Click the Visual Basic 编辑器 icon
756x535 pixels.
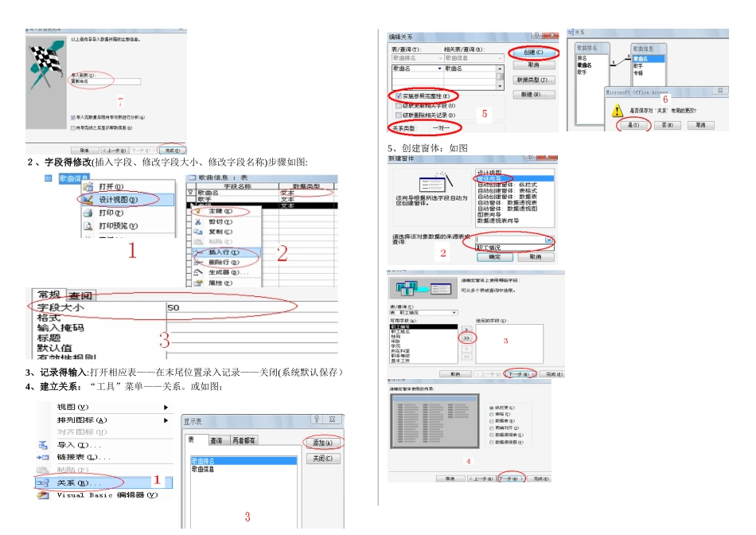point(43,495)
